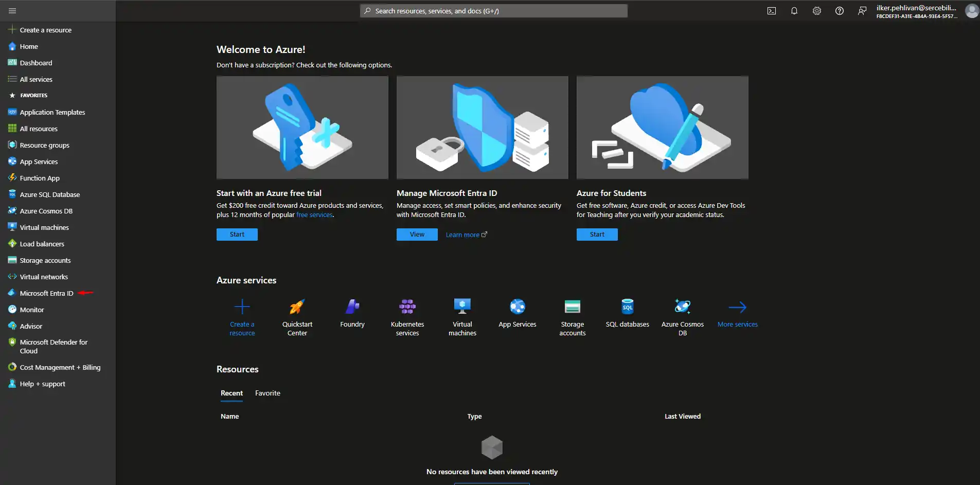Click the Type column header
The width and height of the screenshot is (980, 485).
474,417
